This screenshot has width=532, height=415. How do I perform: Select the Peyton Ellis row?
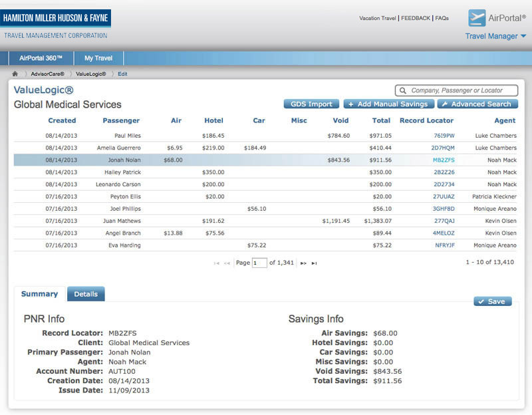[x=265, y=197]
